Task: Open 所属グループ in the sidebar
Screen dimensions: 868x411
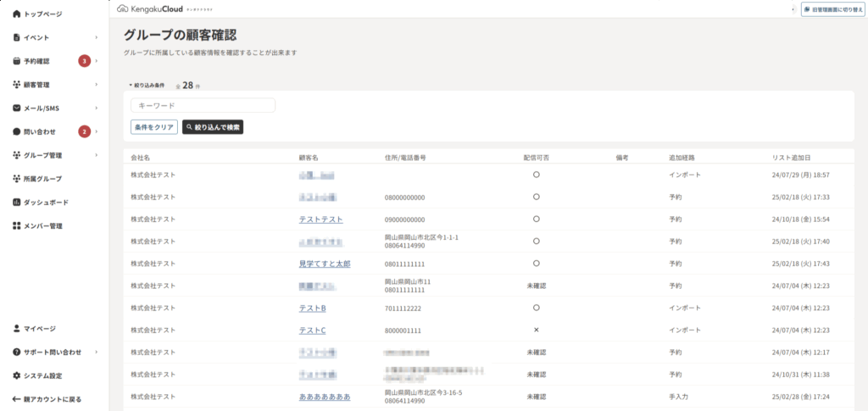Action: pos(42,179)
